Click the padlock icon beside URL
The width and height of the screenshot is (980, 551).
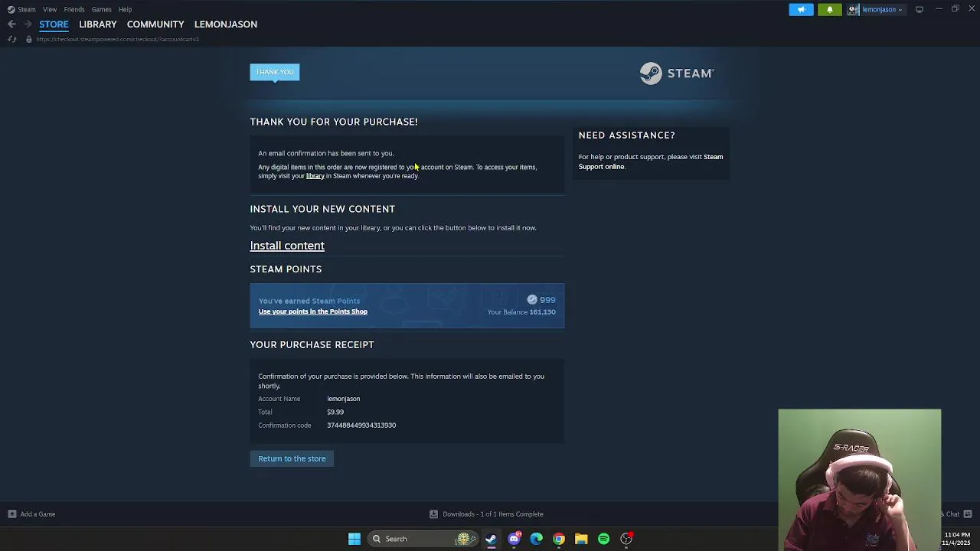click(29, 39)
